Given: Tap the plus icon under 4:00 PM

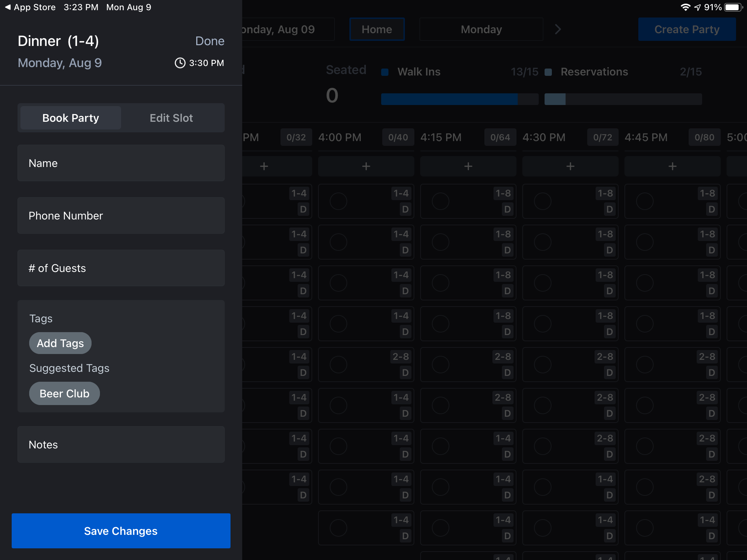Looking at the screenshot, I should [366, 166].
